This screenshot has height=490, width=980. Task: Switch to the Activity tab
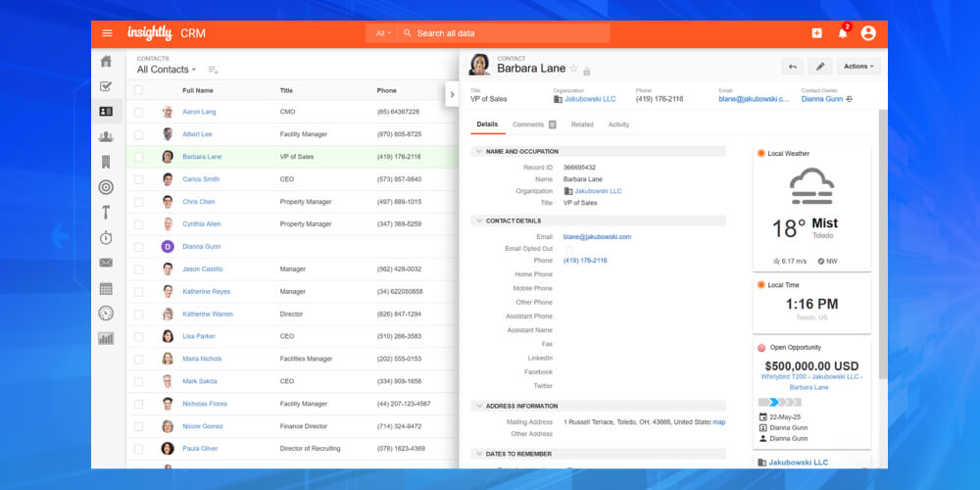click(x=618, y=124)
